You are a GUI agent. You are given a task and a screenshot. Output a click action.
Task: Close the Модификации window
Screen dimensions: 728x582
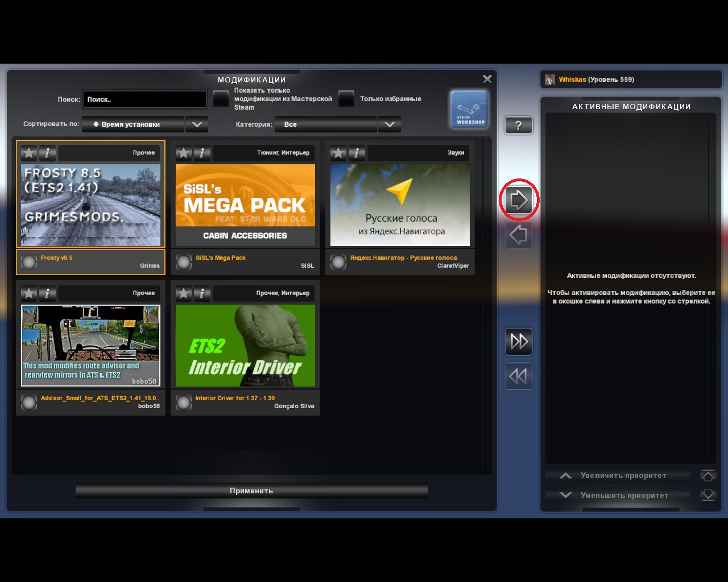coord(487,79)
